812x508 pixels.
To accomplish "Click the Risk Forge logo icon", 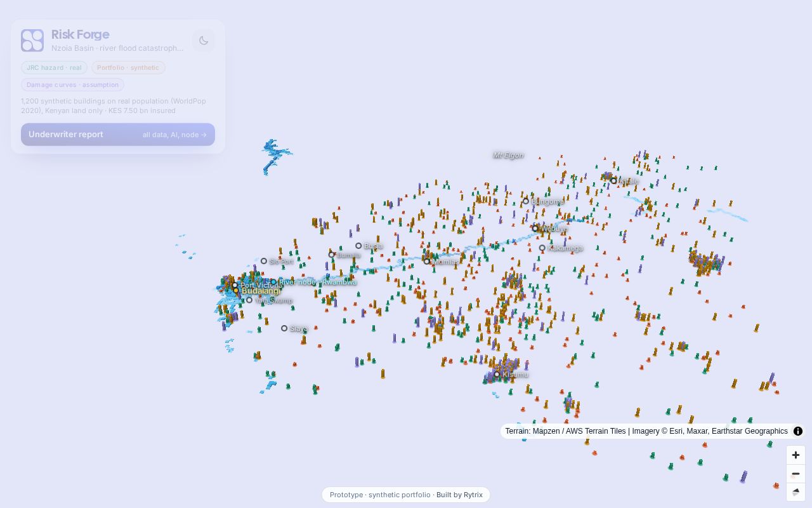I will pos(32,41).
